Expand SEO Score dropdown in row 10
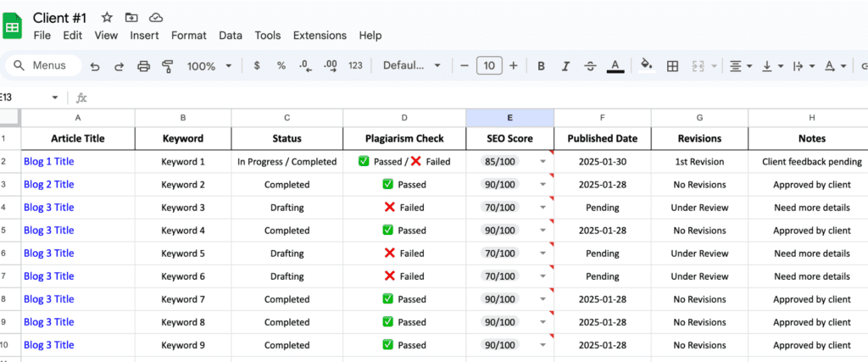 (542, 345)
